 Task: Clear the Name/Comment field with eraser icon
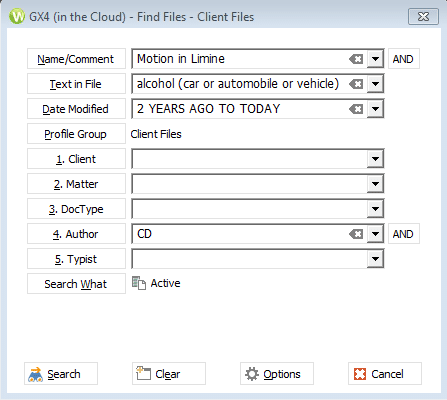click(356, 59)
